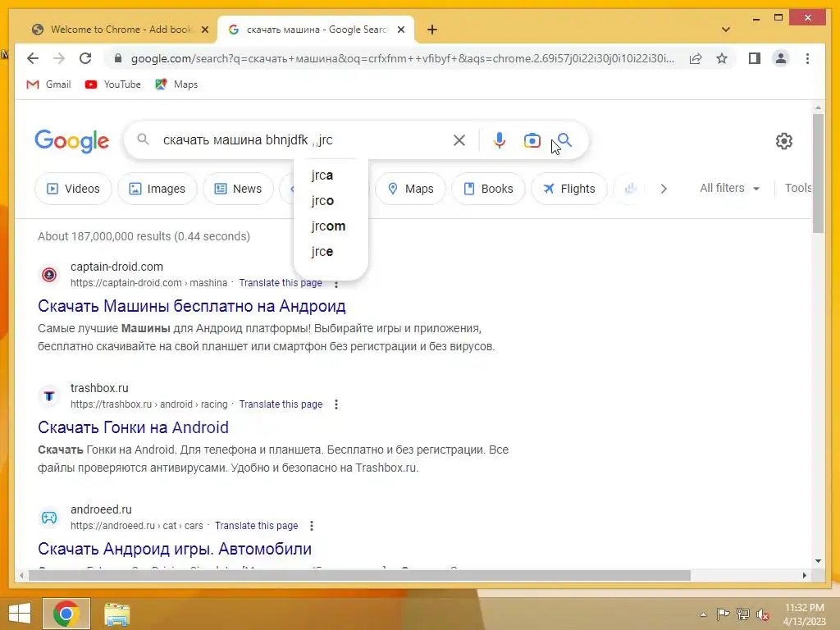Click the muted volume tray icon
The height and width of the screenshot is (630, 840).
762,614
